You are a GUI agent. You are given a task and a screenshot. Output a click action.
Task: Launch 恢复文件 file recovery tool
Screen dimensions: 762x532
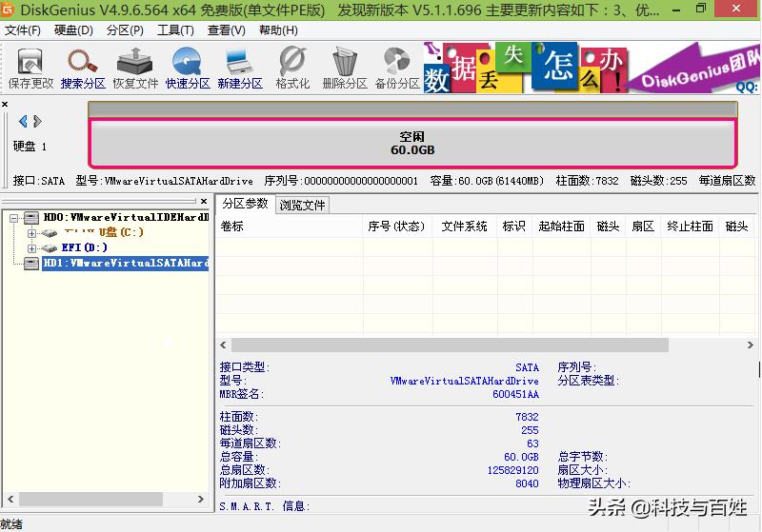click(135, 68)
